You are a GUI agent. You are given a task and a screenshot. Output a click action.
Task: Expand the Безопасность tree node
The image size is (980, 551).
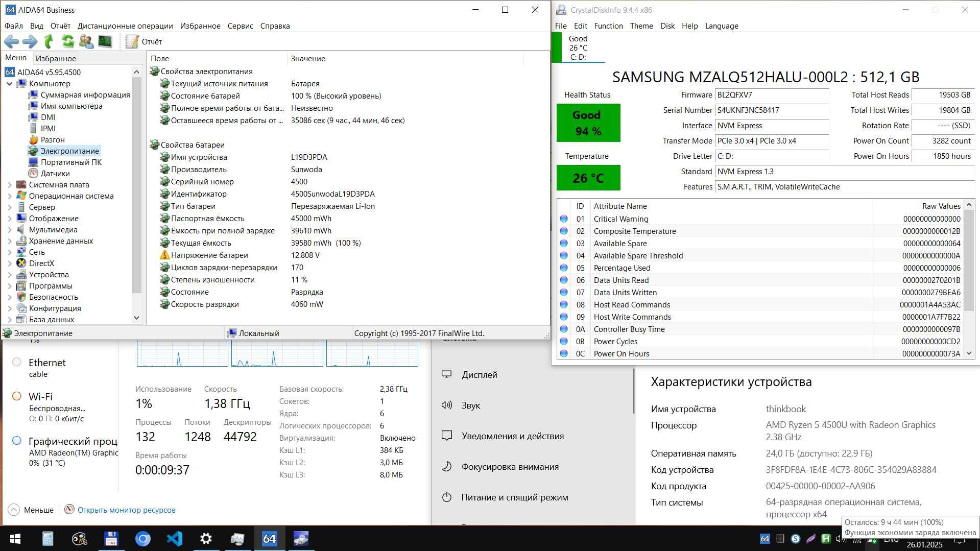point(10,297)
